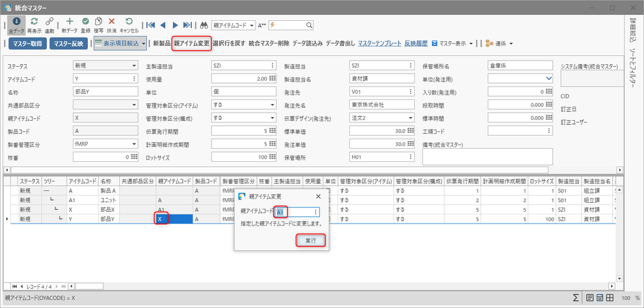644x308 pixels.
Task: Open the 連係 dropdown menu
Action: point(499,43)
